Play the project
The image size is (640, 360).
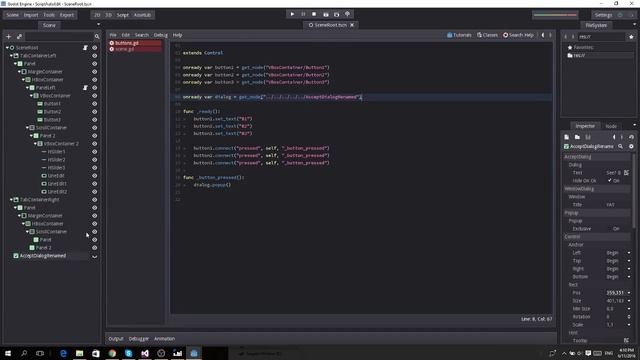point(292,14)
